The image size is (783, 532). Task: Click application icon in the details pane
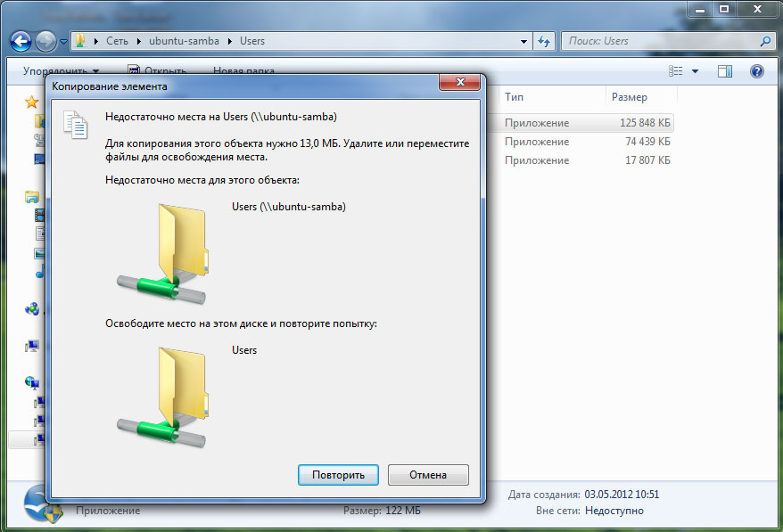(x=44, y=504)
